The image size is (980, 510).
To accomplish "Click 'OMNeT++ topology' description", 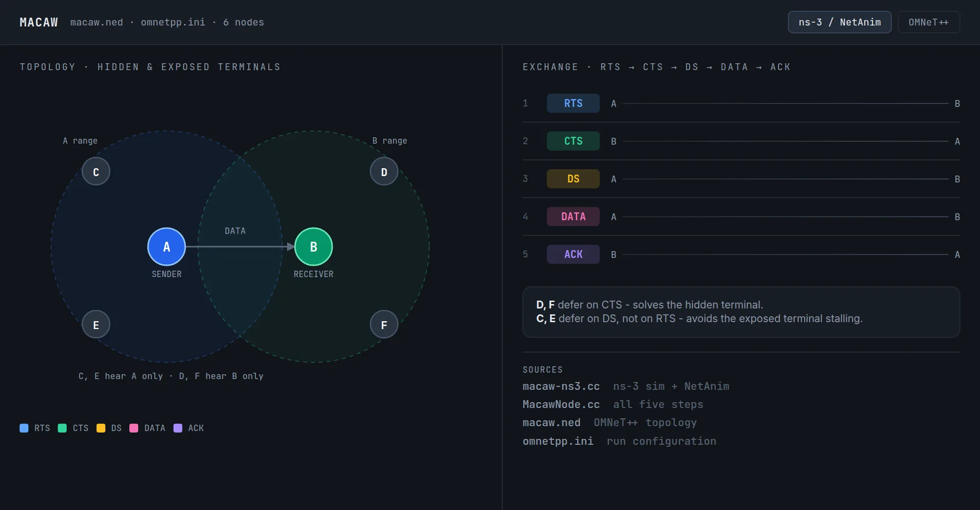I will [645, 423].
